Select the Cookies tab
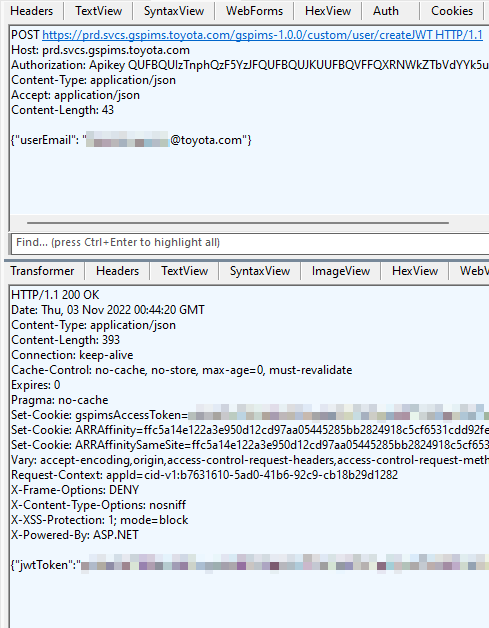 tap(452, 11)
